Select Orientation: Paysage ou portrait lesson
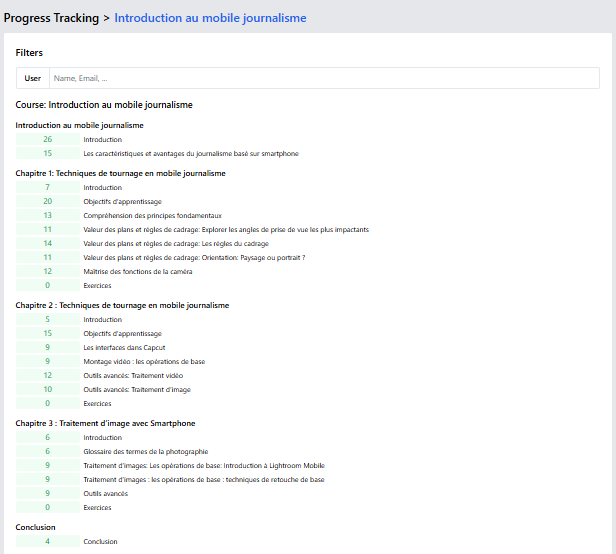The image size is (616, 554). pos(194,257)
